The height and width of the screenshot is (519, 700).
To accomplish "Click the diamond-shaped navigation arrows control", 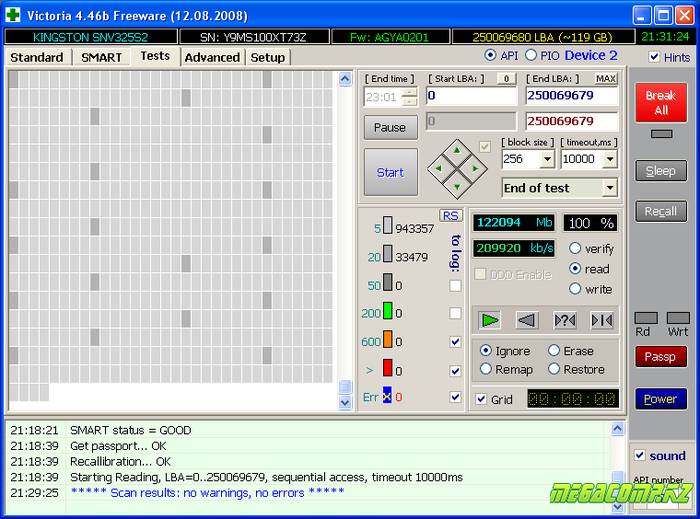I will point(457,167).
